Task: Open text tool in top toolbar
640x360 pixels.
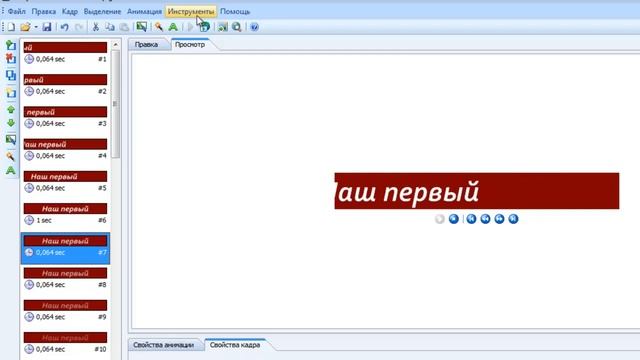Action: (173, 27)
